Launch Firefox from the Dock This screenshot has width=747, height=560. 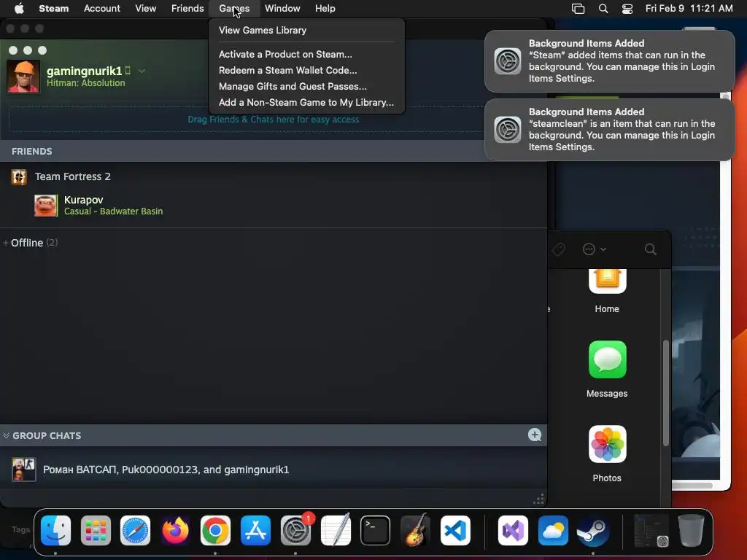coord(175,530)
